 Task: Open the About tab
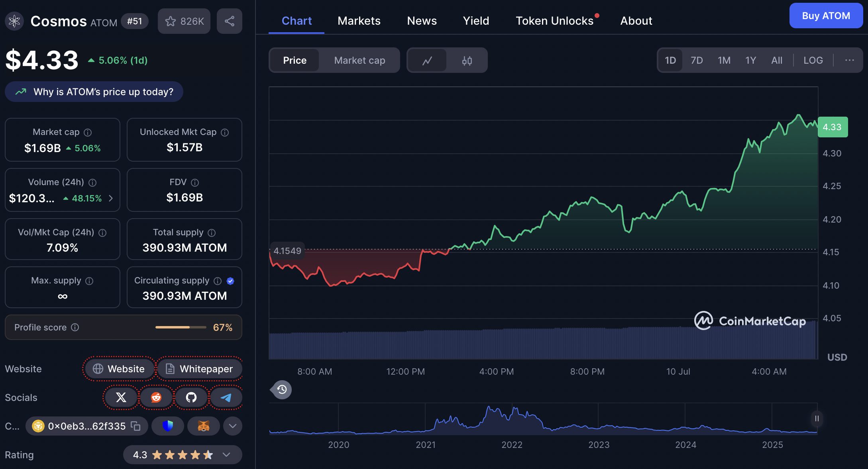coord(636,21)
